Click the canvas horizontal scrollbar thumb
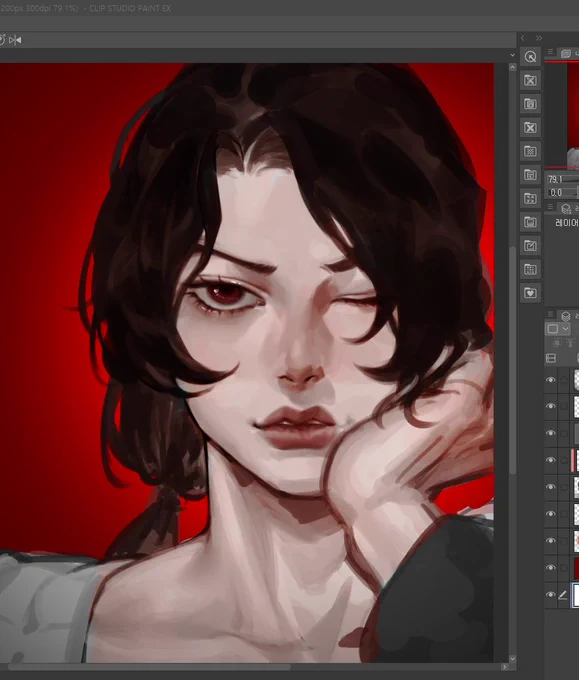 pyautogui.click(x=149, y=667)
